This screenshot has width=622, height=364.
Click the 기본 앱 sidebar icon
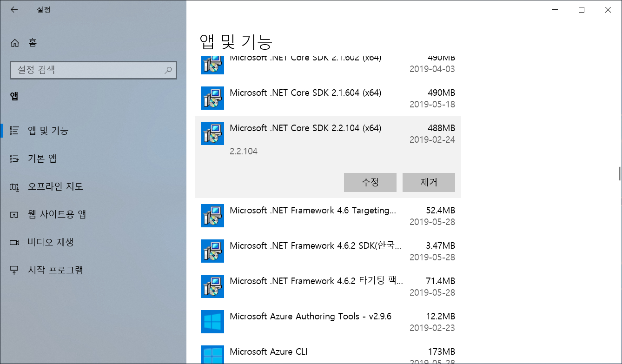click(x=14, y=159)
